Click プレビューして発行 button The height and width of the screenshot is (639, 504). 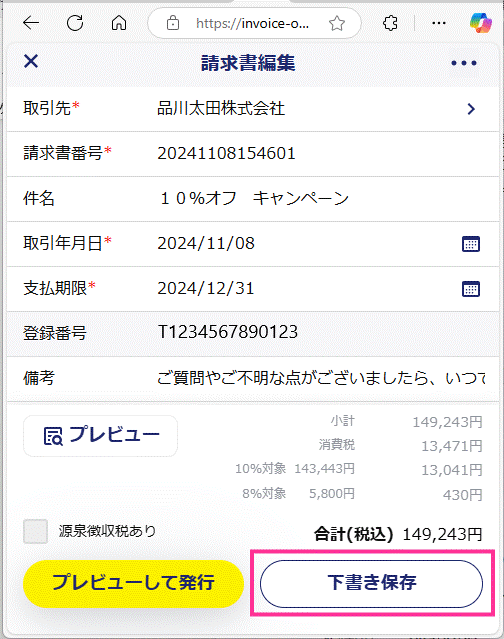pos(133,583)
